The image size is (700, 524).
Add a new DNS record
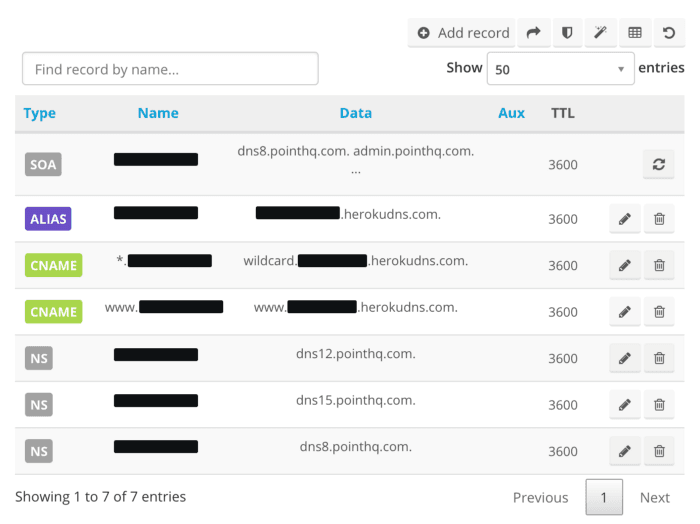462,33
